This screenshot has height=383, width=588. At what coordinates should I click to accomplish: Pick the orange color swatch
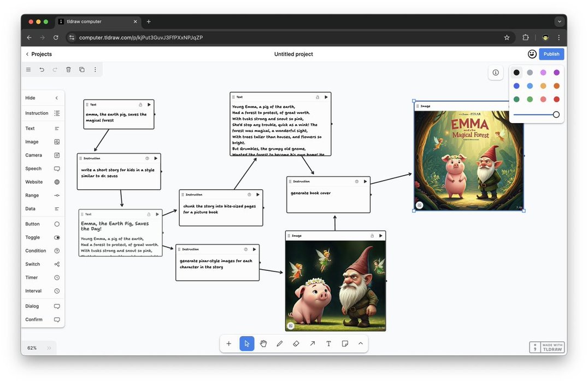pyautogui.click(x=556, y=86)
